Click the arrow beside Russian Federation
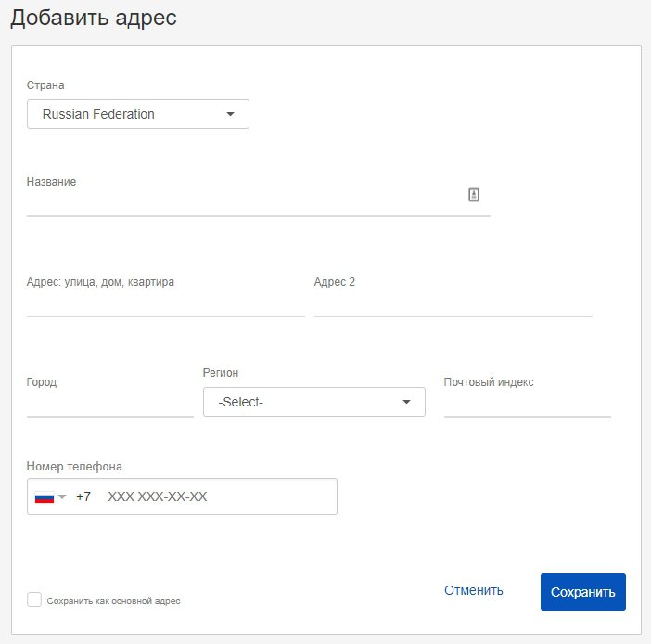This screenshot has height=644, width=651. point(230,114)
